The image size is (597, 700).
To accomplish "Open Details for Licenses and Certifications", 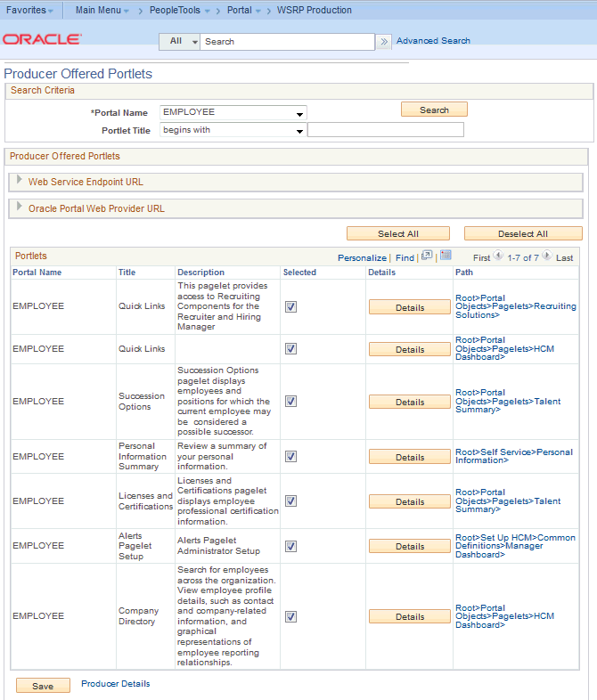I will coord(410,501).
